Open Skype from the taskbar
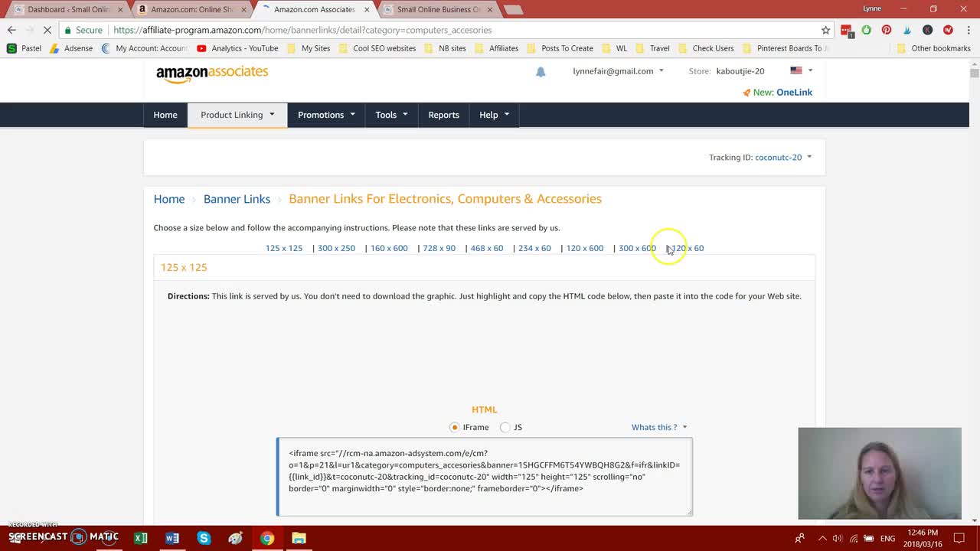The image size is (980, 551). [204, 538]
